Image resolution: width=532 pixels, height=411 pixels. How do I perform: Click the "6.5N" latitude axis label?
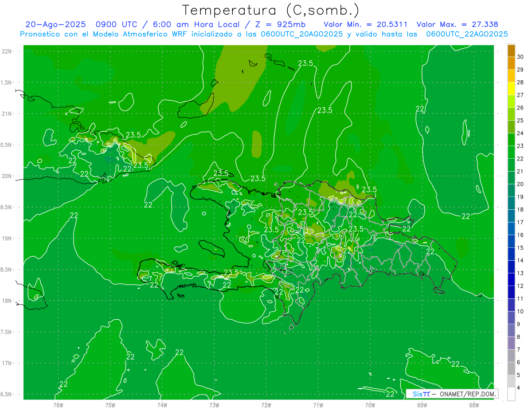pos(7,394)
